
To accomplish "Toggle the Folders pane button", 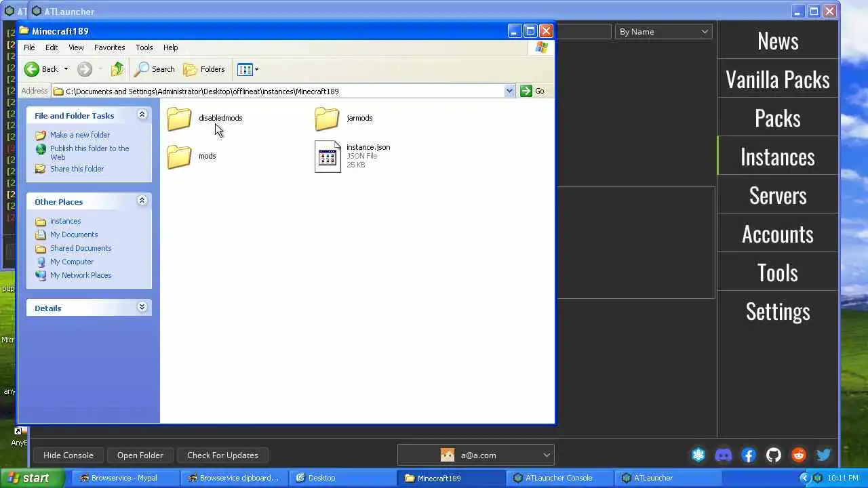I will click(204, 69).
